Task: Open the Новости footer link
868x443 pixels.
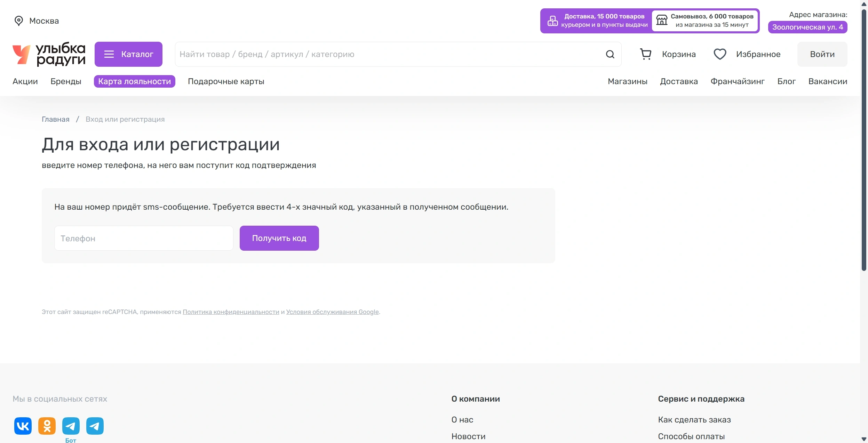Action: 468,436
